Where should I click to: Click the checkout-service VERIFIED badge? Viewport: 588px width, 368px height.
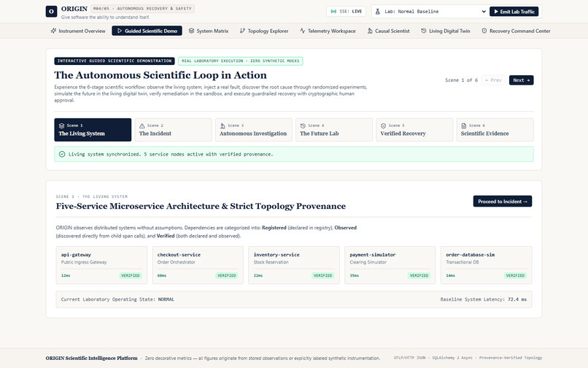point(226,275)
